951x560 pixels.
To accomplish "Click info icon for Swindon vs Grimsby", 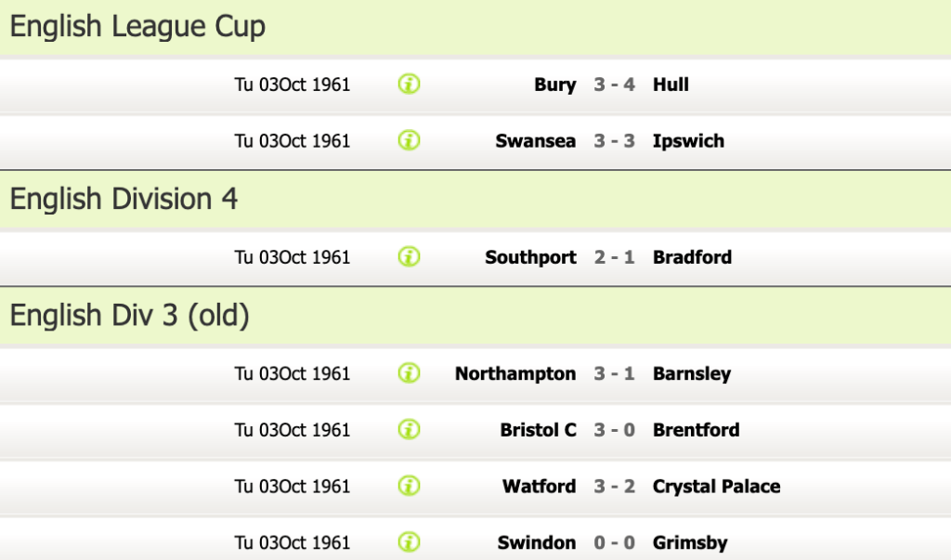I will (x=409, y=542).
